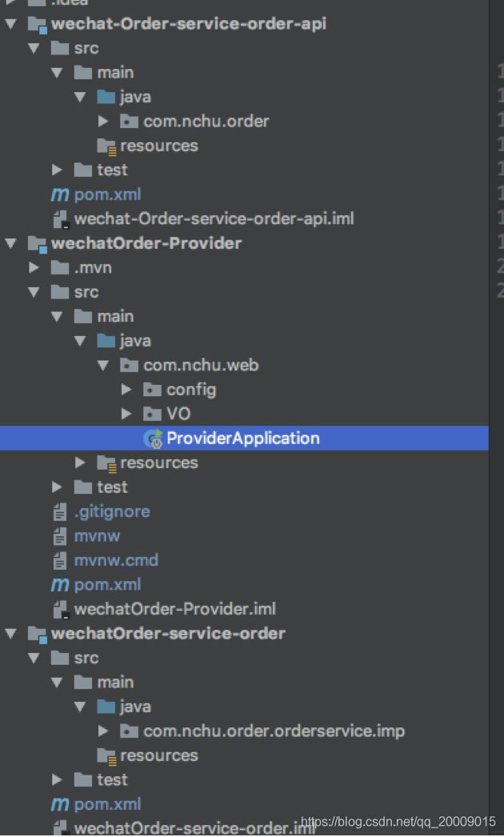Collapse the wechatOrder-service-order module arrow
Image resolution: width=504 pixels, height=837 pixels.
tap(10, 635)
